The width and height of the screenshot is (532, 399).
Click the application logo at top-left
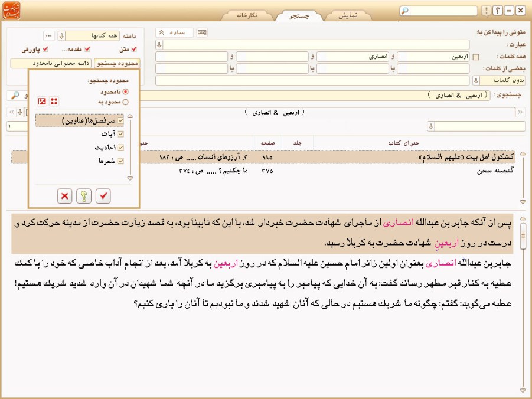[11, 11]
